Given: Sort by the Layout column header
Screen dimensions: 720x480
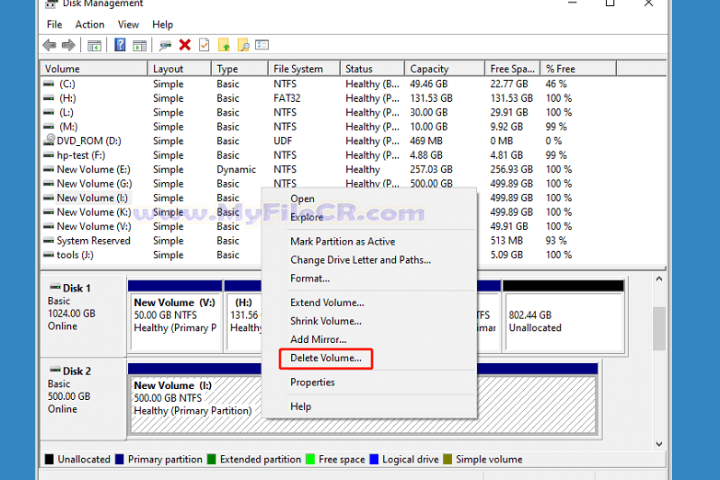Looking at the screenshot, I should tap(180, 69).
